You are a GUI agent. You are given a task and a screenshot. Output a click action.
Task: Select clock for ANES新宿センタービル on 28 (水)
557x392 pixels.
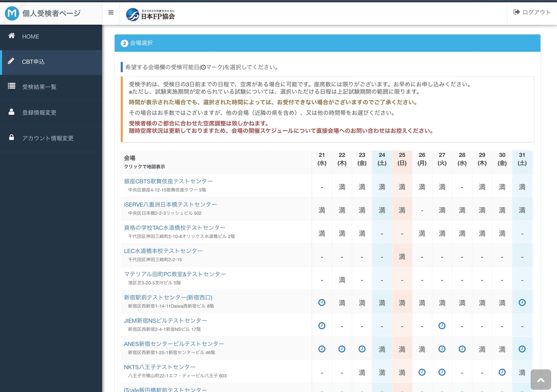pyautogui.click(x=462, y=349)
